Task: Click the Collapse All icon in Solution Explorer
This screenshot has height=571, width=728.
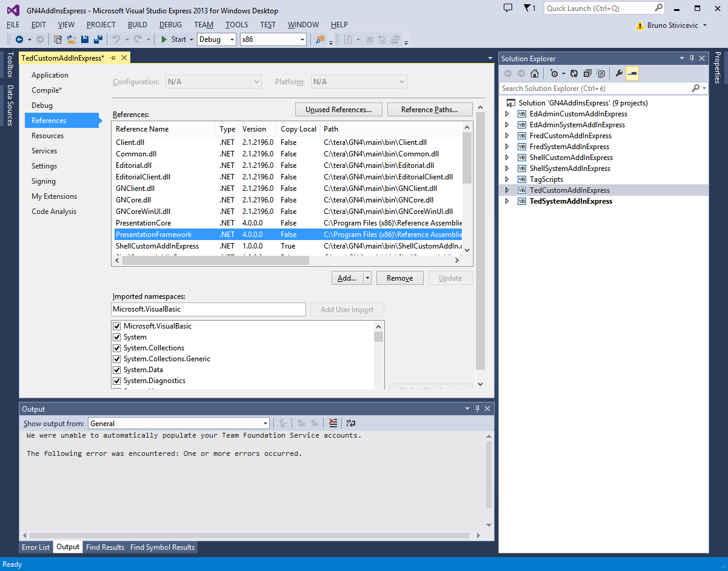Action: click(587, 73)
